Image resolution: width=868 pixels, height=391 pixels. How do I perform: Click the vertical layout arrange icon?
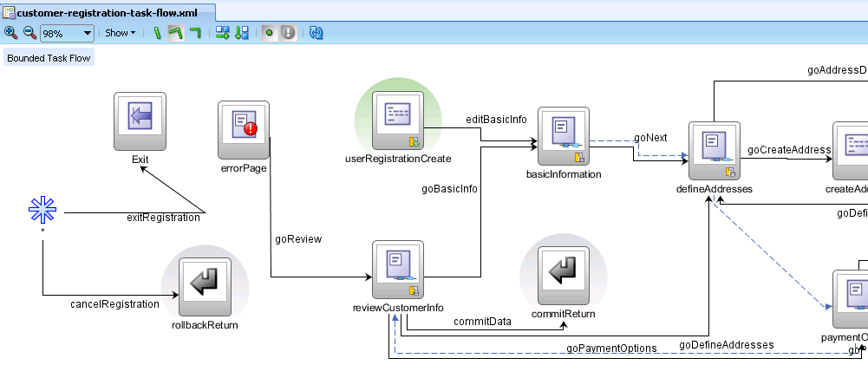pyautogui.click(x=242, y=33)
